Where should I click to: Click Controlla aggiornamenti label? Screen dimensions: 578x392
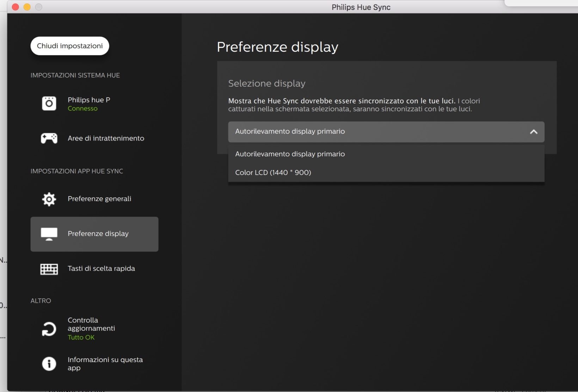pyautogui.click(x=91, y=324)
